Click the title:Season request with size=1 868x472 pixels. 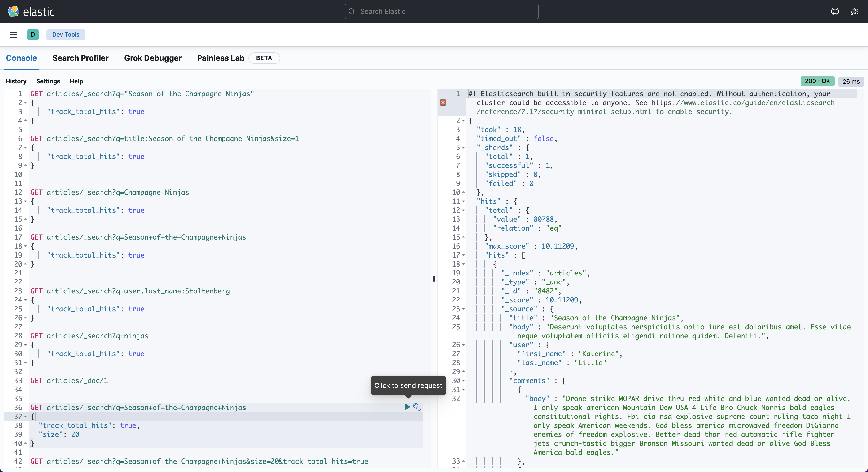coord(165,139)
